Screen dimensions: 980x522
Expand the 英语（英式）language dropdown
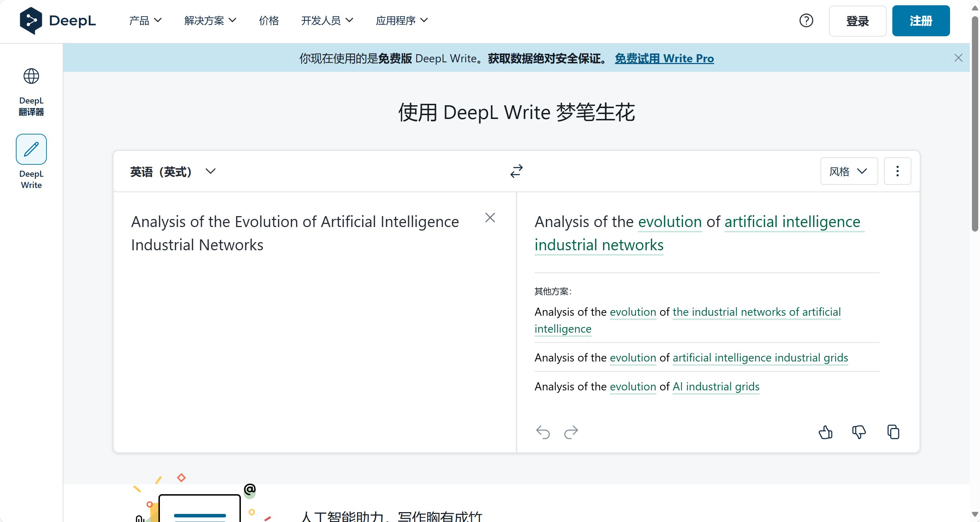click(x=173, y=171)
